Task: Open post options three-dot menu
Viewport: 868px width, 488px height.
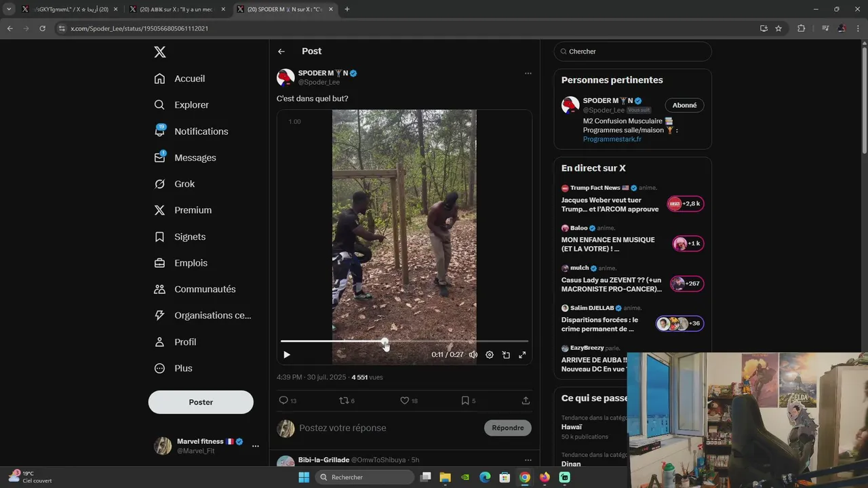Action: 528,73
